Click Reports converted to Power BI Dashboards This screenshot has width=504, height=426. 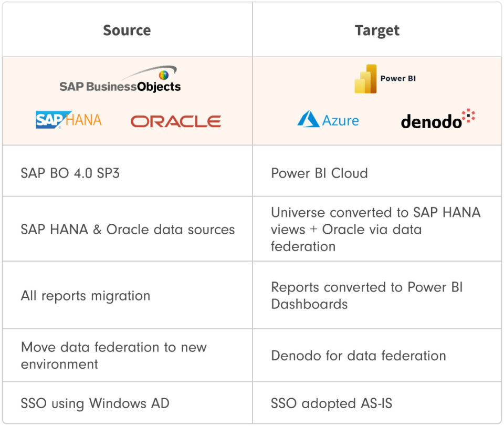click(x=366, y=295)
